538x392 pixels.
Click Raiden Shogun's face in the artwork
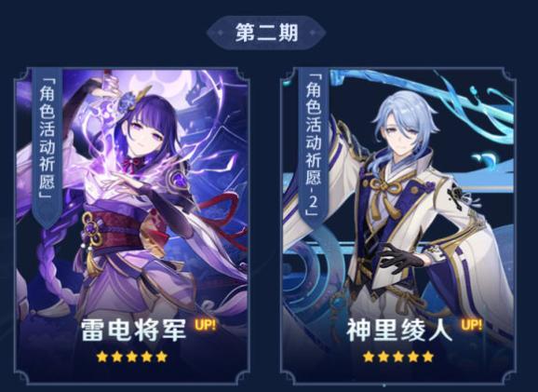click(144, 132)
